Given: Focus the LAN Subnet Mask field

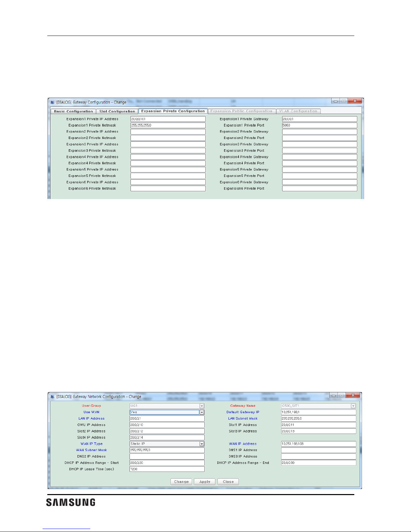Looking at the screenshot, I should [x=319, y=419].
